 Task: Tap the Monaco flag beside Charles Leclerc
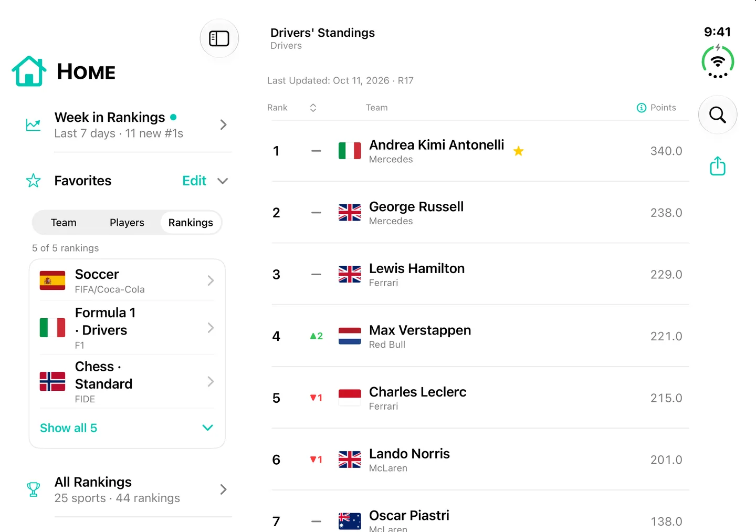(x=350, y=398)
